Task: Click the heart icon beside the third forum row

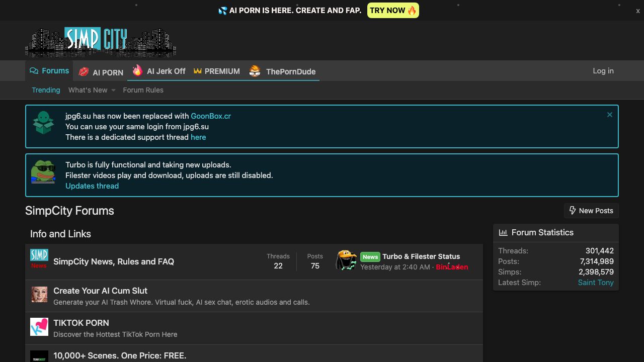Action: tap(39, 327)
